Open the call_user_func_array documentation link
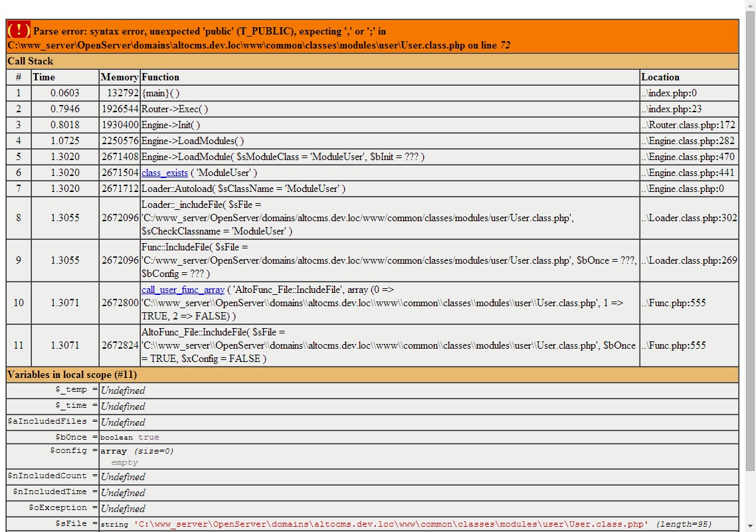 tap(183, 290)
